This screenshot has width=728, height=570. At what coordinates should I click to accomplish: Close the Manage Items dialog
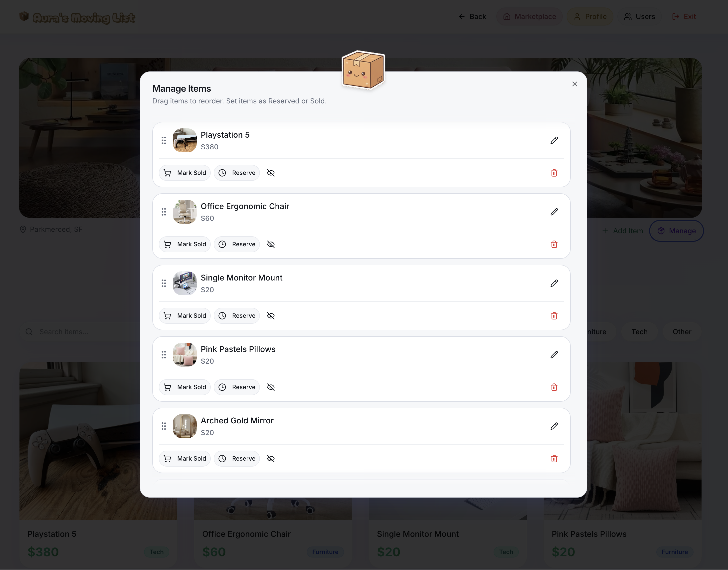pos(574,84)
